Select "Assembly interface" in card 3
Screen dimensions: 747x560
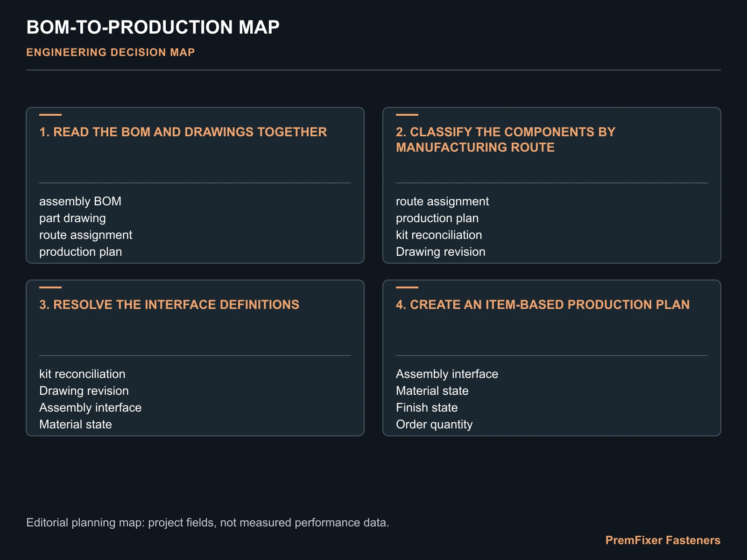pos(90,407)
